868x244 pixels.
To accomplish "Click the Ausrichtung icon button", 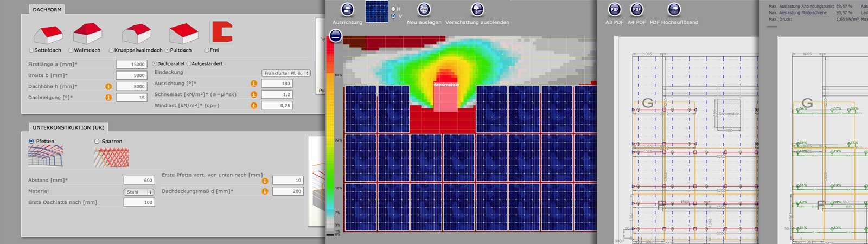I will (x=347, y=10).
